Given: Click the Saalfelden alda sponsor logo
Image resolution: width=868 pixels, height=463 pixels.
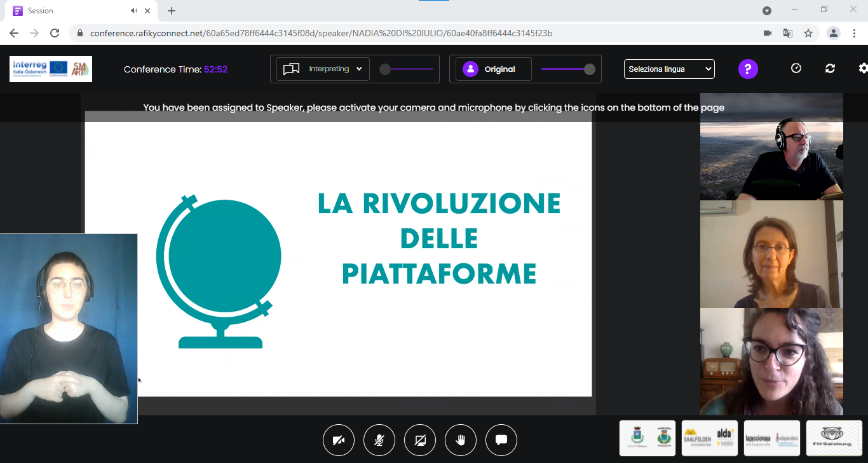Looking at the screenshot, I should click(710, 438).
